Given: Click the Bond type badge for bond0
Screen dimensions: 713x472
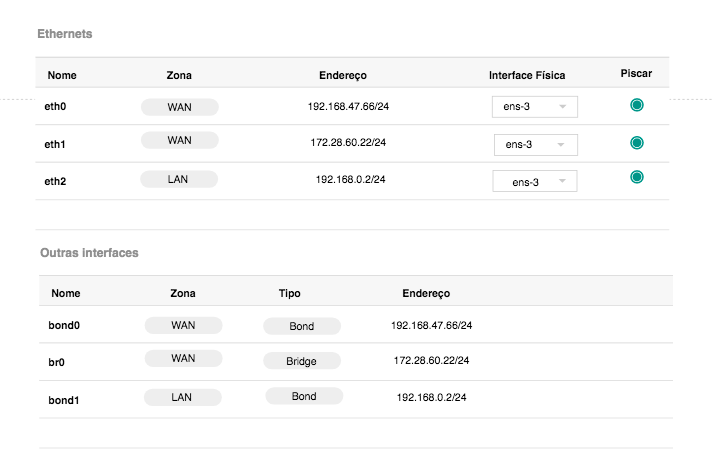Looking at the screenshot, I should 302,326.
